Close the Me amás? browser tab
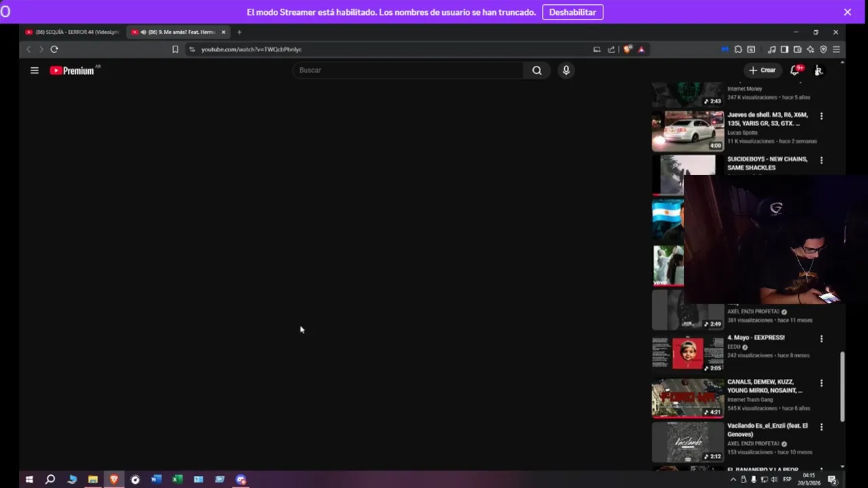The width and height of the screenshot is (868, 488). coord(223,32)
